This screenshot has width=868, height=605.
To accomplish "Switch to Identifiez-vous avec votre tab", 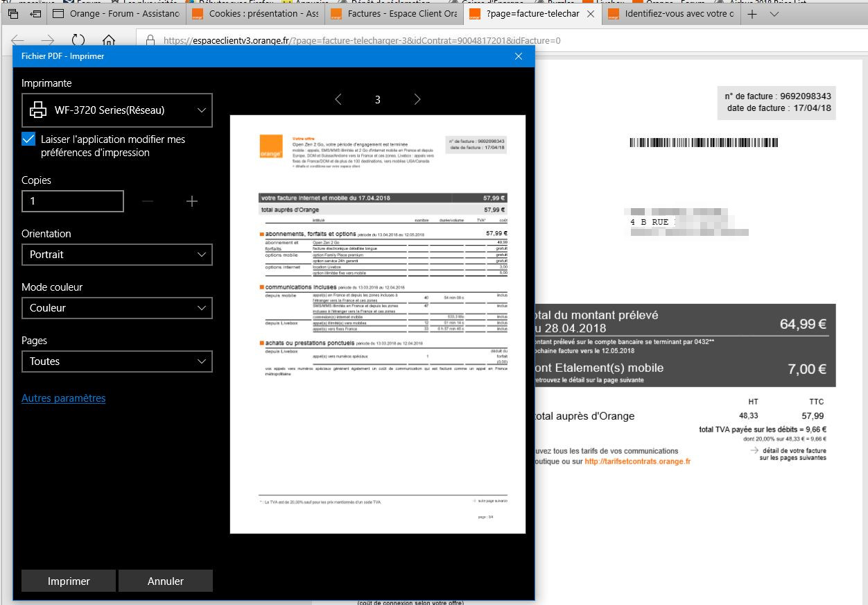I will click(670, 14).
